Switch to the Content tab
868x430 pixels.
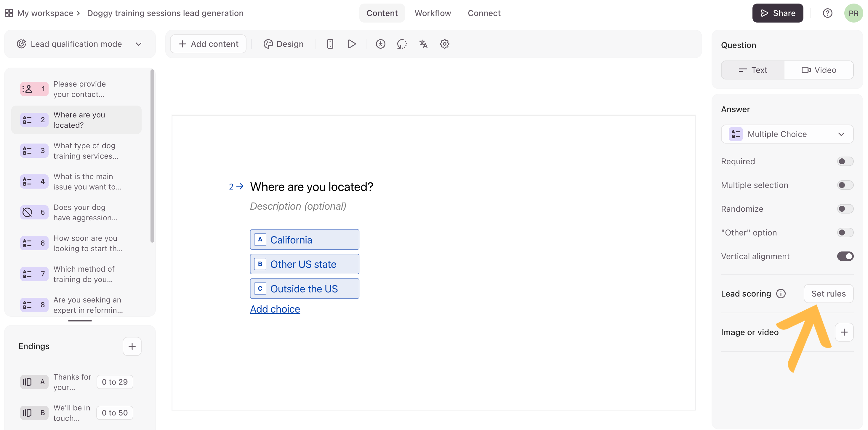tap(382, 13)
